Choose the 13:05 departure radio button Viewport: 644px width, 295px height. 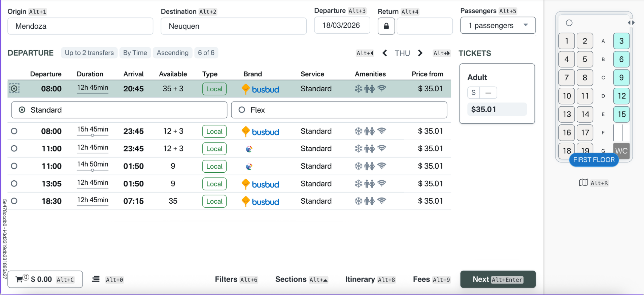click(14, 183)
